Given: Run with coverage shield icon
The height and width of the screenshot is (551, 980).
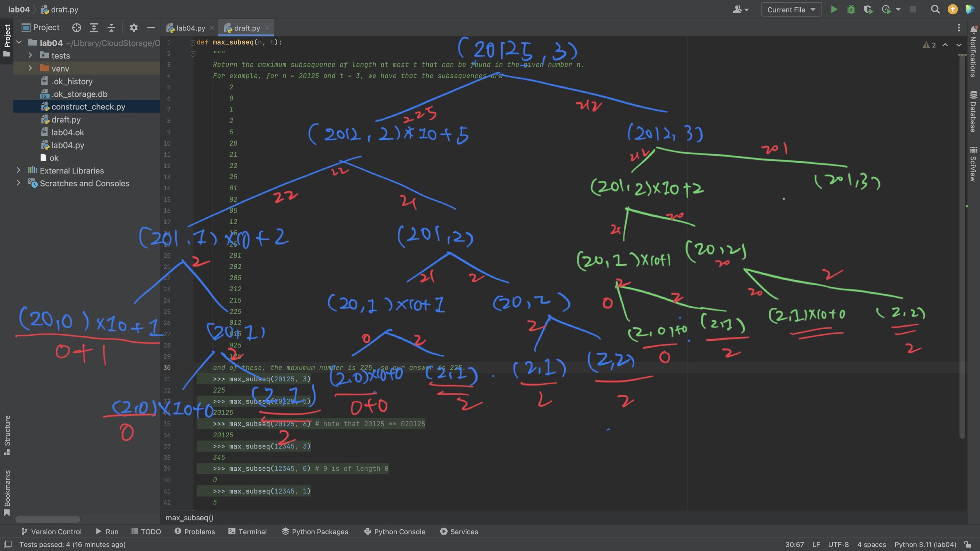Looking at the screenshot, I should tap(868, 10).
